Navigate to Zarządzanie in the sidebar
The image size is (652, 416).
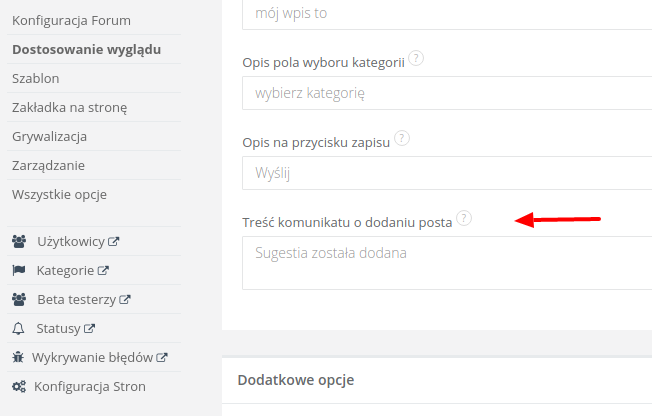point(48,165)
